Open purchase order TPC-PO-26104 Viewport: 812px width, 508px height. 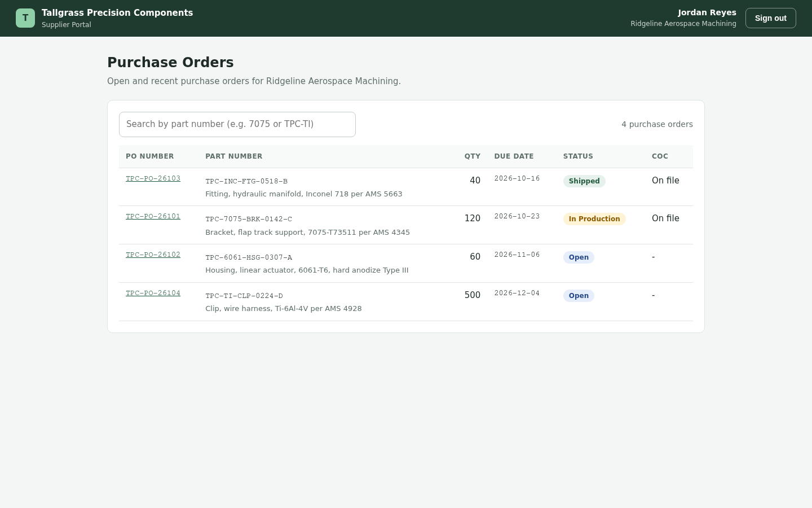(153, 293)
